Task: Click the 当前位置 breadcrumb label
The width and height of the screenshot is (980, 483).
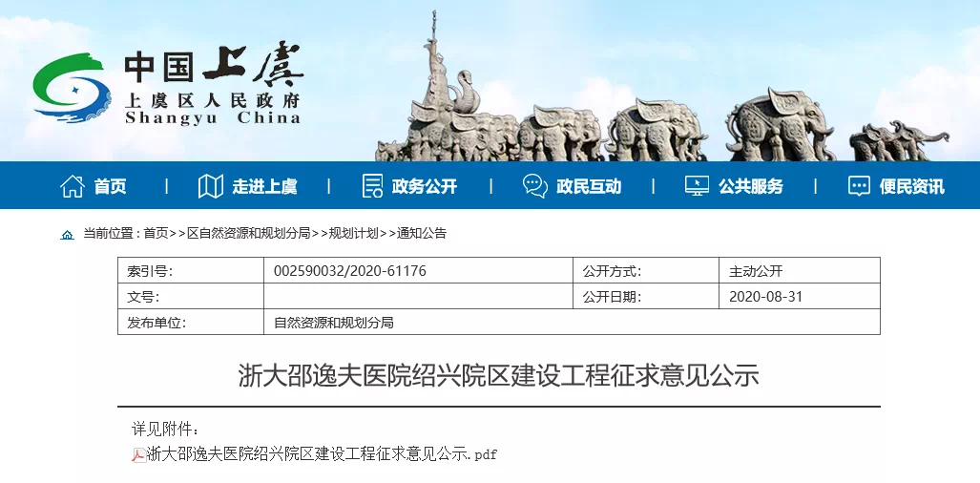Action: (x=108, y=234)
